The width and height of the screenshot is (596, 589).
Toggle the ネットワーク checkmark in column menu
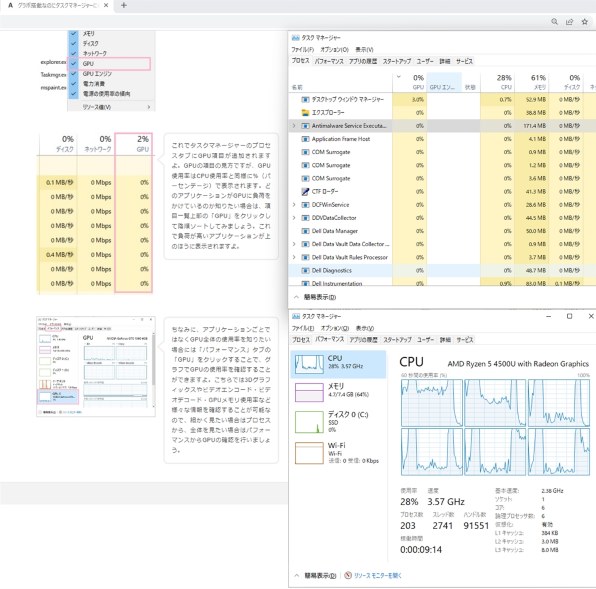74,54
